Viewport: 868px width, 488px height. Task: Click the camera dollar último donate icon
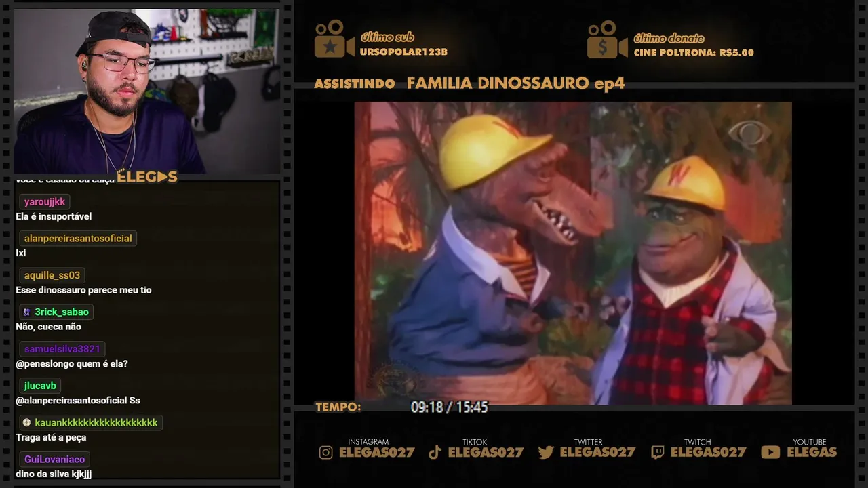607,39
